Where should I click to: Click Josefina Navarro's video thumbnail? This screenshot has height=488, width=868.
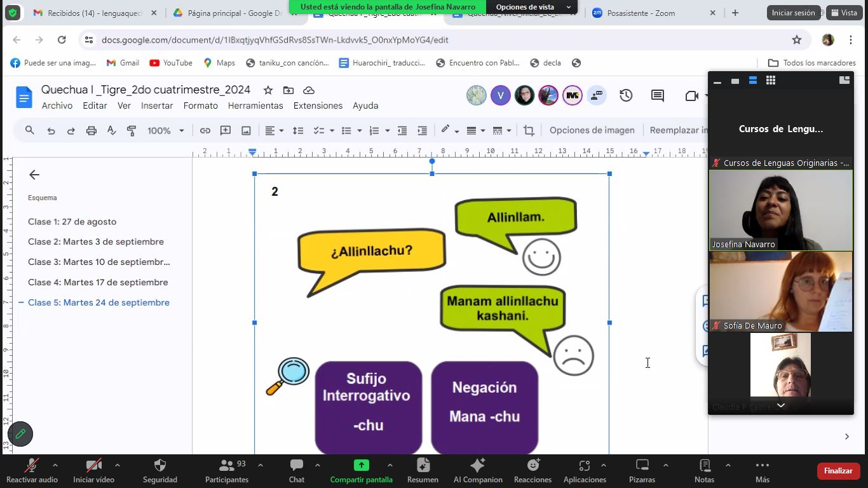[x=780, y=210]
